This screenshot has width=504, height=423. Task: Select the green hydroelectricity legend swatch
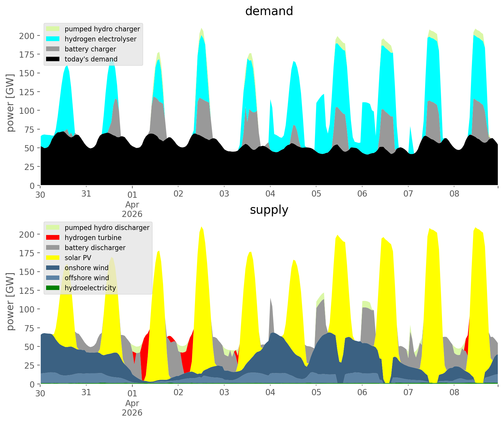tap(53, 288)
